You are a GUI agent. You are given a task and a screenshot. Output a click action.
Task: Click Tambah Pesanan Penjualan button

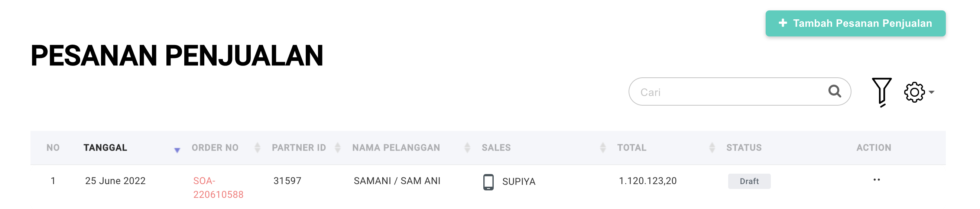855,23
